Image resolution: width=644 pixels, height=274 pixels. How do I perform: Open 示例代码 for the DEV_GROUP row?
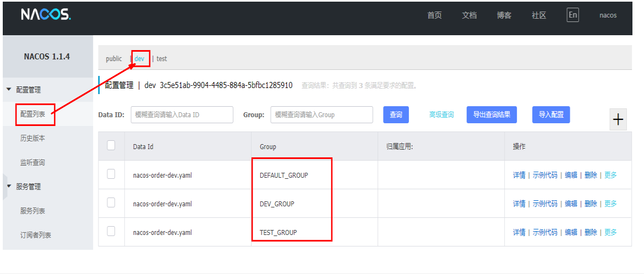(545, 204)
